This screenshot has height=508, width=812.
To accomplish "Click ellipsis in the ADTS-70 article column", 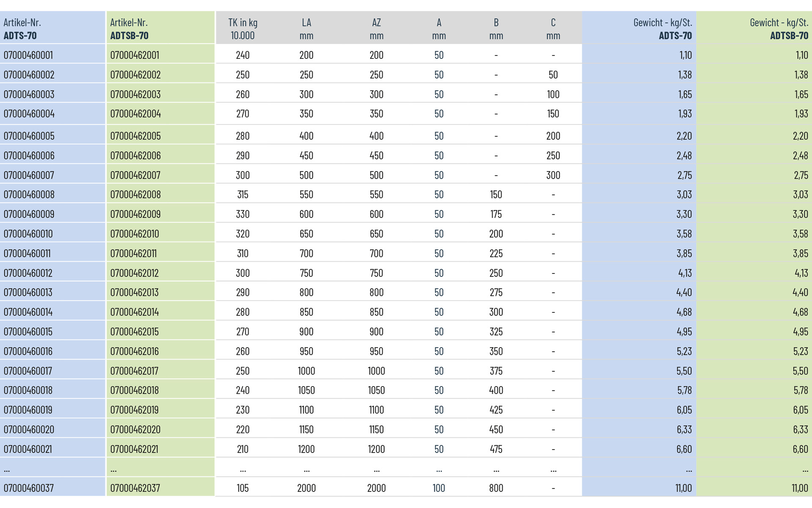I will pyautogui.click(x=7, y=469).
